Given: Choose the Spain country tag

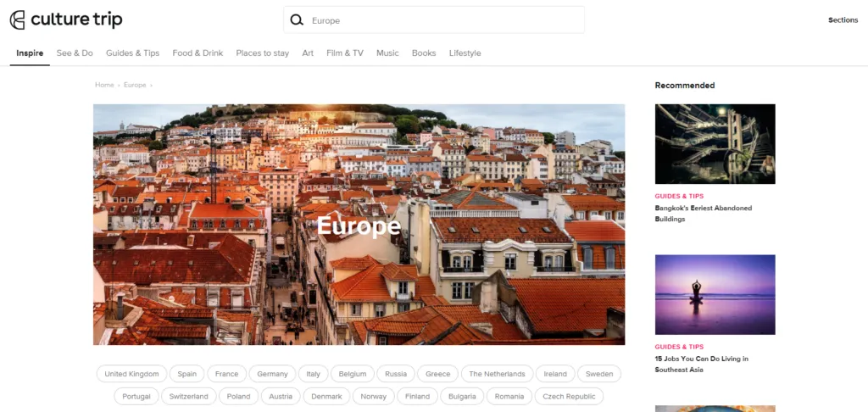Looking at the screenshot, I should [x=187, y=374].
